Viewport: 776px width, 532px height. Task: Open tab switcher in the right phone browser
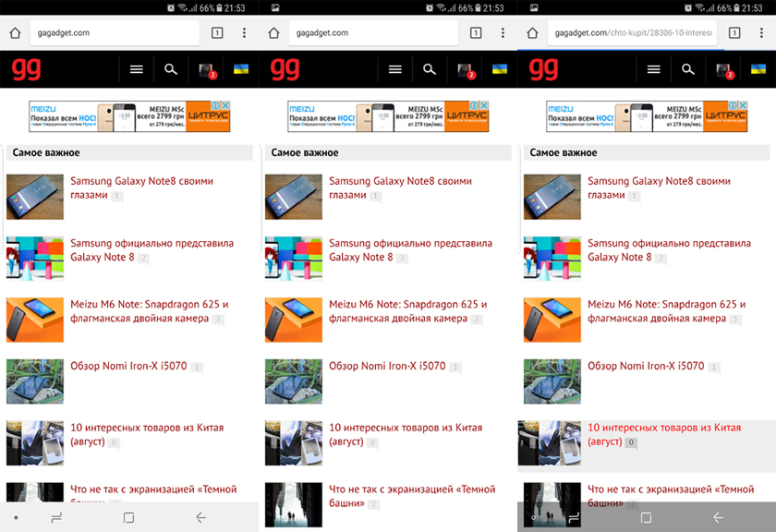734,33
